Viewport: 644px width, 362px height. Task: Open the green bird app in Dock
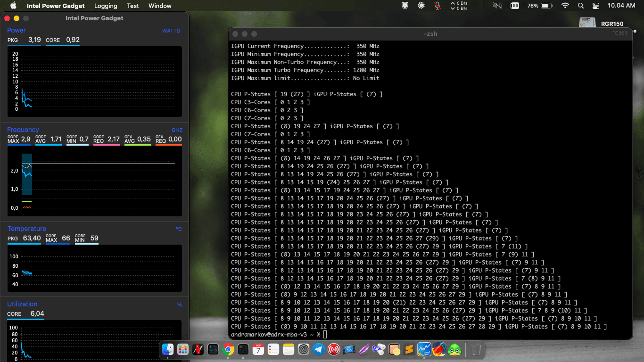coord(454,349)
